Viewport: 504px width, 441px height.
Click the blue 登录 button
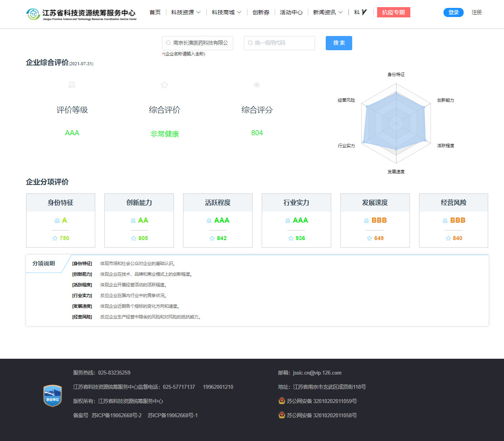[453, 12]
